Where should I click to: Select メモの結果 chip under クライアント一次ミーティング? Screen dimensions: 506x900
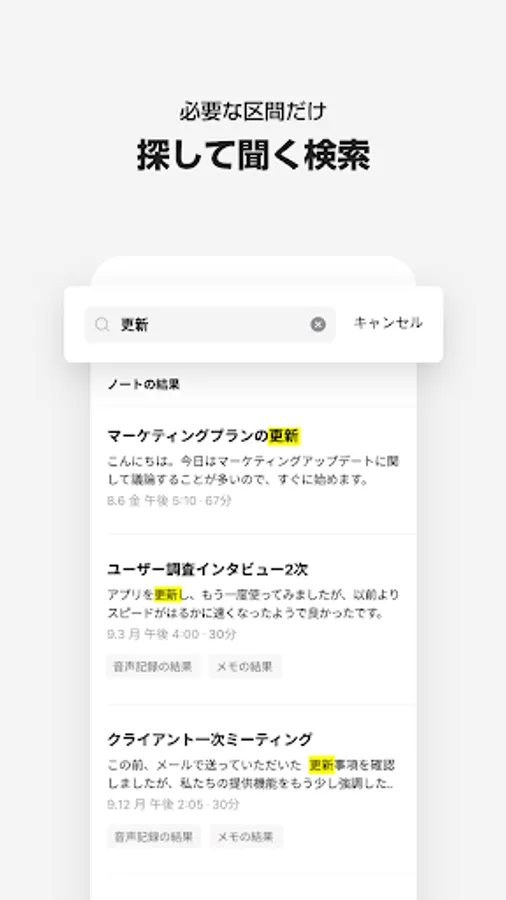pyautogui.click(x=246, y=836)
